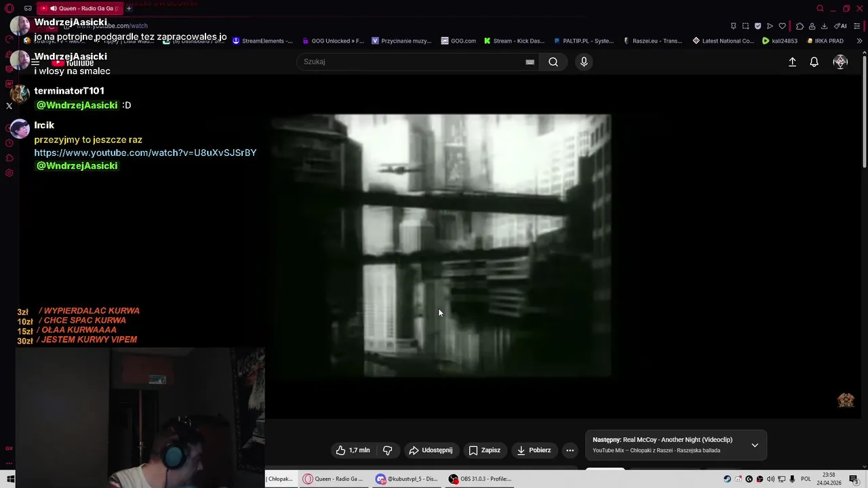Open the GOG.com bookmark
The width and height of the screenshot is (868, 488).
coord(458,41)
